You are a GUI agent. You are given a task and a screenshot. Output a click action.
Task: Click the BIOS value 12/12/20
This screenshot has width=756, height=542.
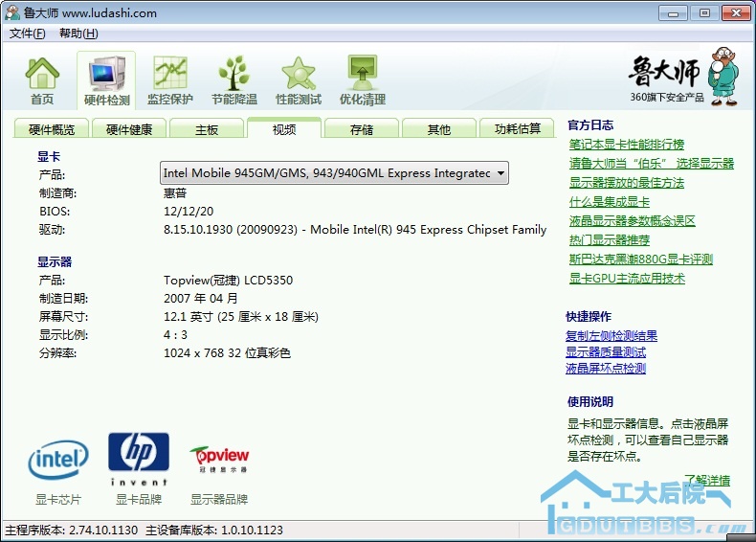click(x=189, y=211)
